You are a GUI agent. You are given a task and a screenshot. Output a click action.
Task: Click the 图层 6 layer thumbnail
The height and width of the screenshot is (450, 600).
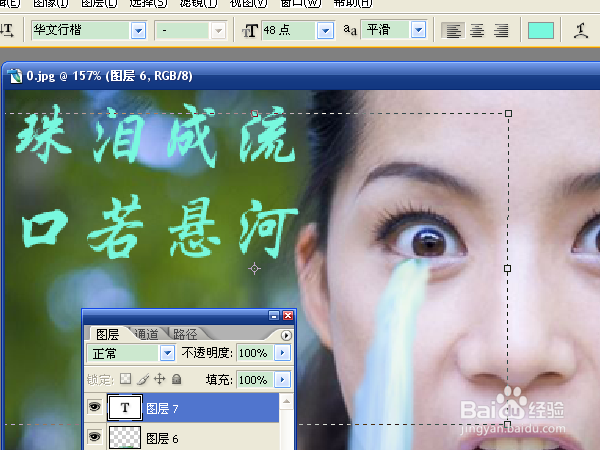pyautogui.click(x=125, y=437)
